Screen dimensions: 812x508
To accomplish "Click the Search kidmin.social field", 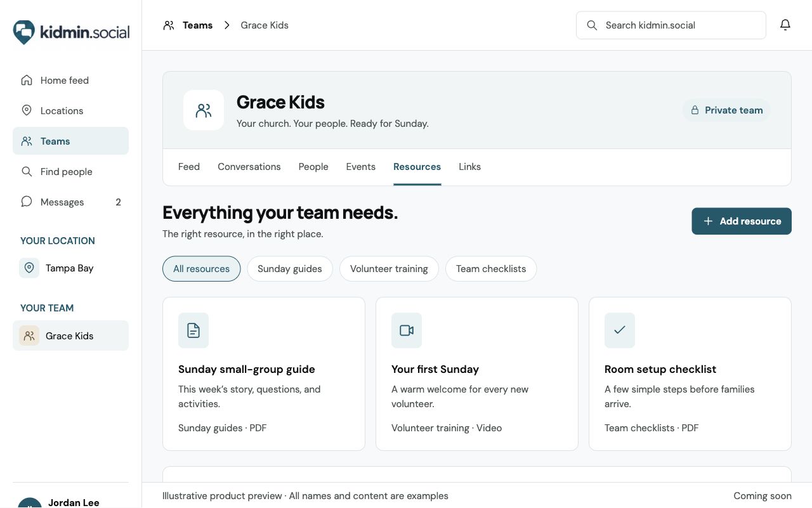I will (x=671, y=25).
